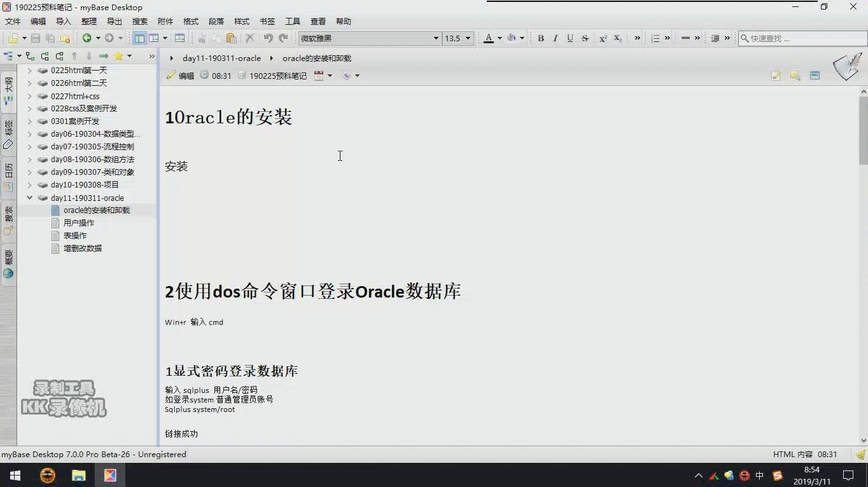Viewport: 868px width, 487px height.
Task: Expand the day10-190308-项目 node
Action: click(29, 185)
